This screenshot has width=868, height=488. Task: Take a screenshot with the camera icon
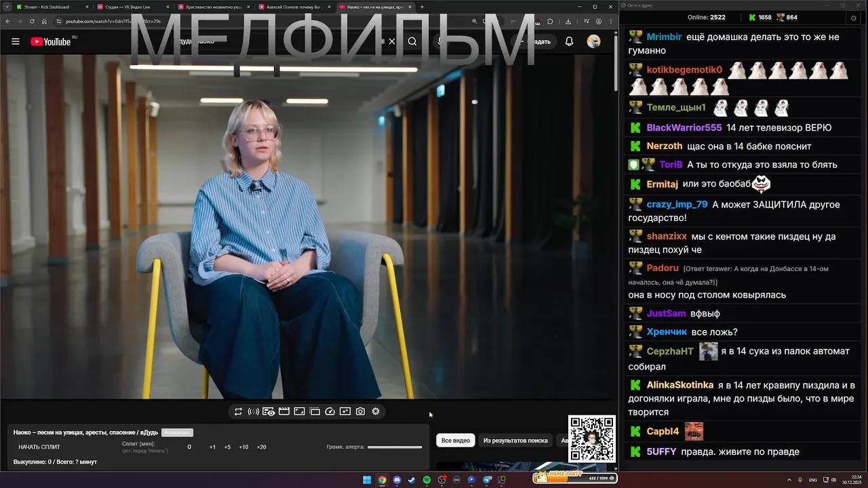(360, 411)
